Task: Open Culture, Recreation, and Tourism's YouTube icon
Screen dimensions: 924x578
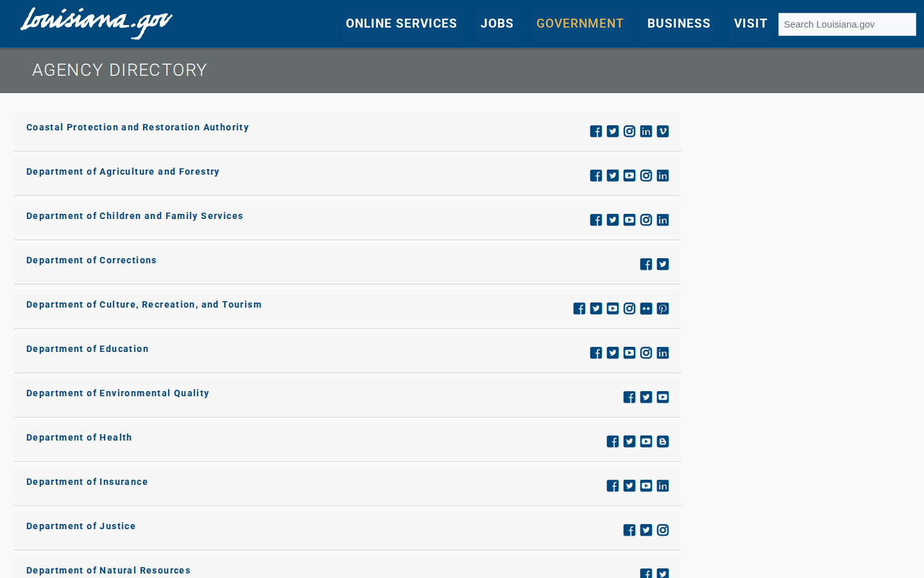Action: [x=613, y=309]
